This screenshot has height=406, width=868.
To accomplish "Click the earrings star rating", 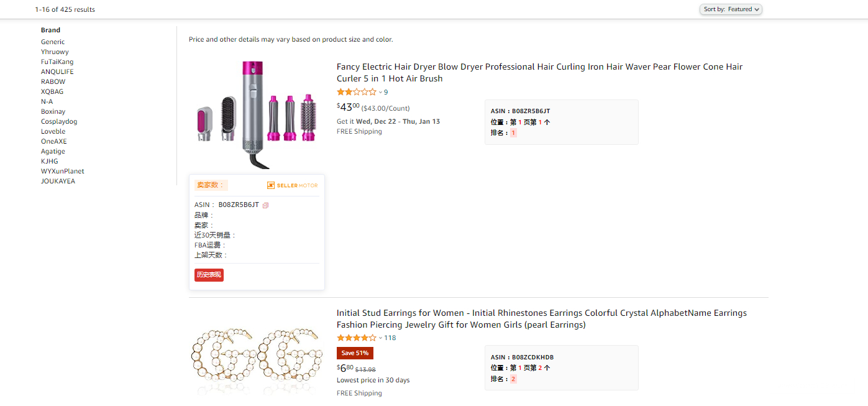I will pyautogui.click(x=357, y=338).
